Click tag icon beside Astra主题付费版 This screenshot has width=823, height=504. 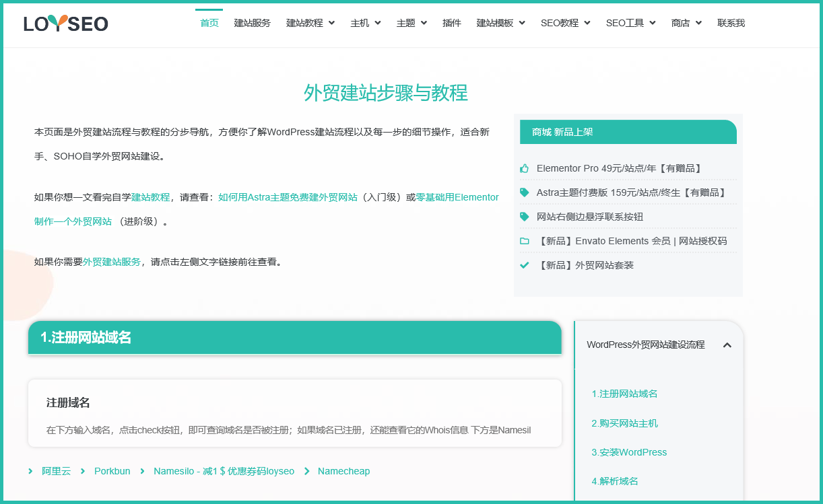click(x=525, y=192)
